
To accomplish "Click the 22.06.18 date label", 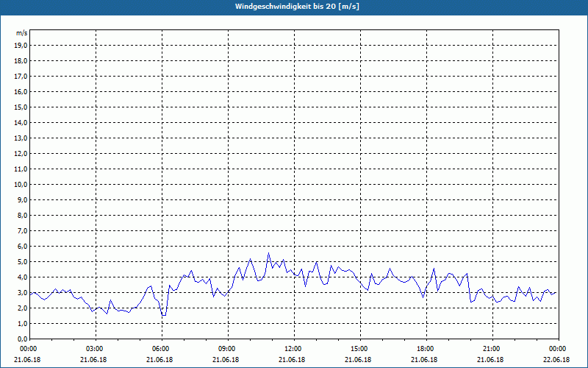I will [x=557, y=359].
